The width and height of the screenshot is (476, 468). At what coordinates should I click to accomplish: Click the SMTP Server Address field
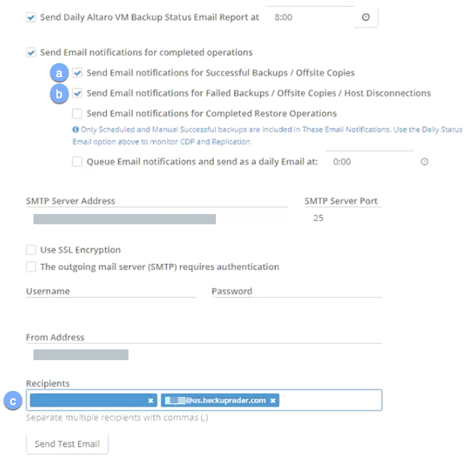(x=157, y=219)
